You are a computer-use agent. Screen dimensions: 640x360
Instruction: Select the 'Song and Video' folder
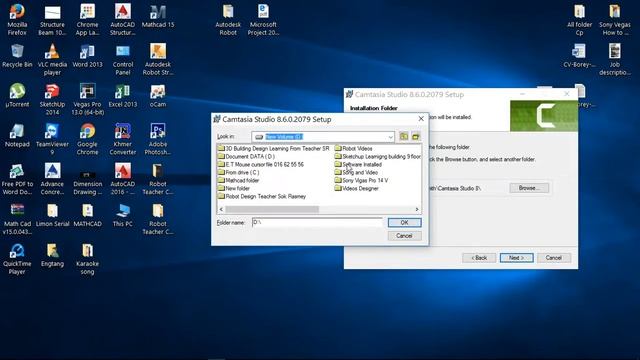[x=356, y=172]
